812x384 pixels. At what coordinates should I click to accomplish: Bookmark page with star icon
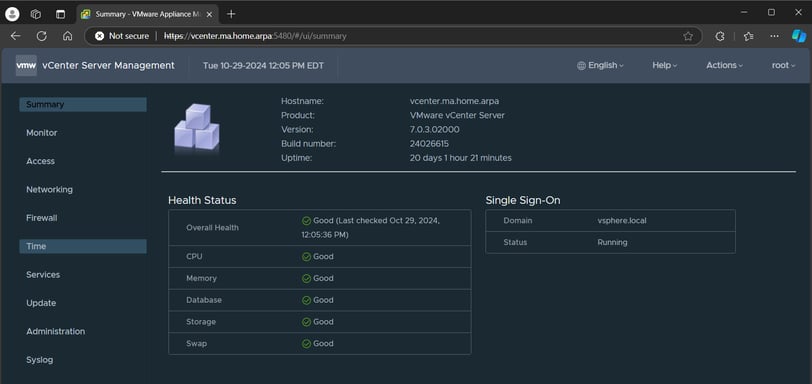[x=688, y=36]
